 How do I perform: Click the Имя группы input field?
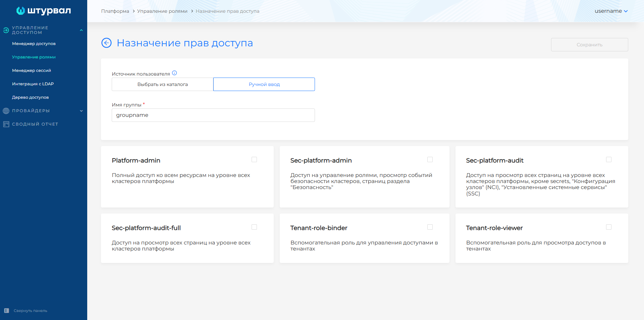point(213,115)
